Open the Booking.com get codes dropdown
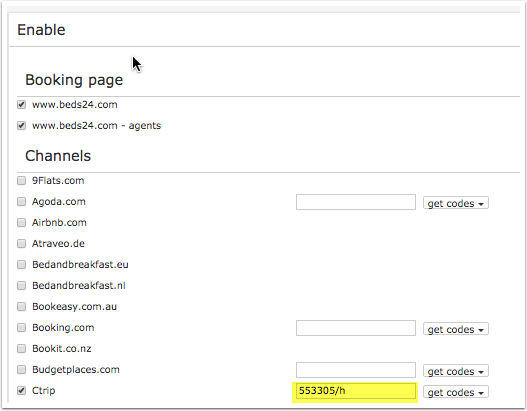 click(x=456, y=329)
